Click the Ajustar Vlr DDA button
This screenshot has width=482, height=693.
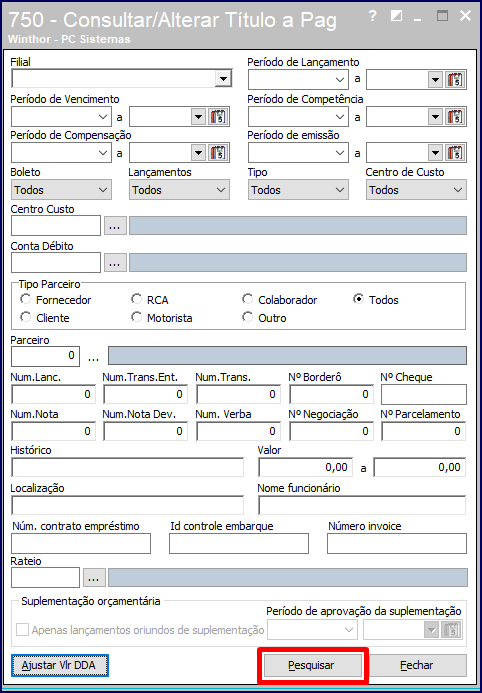60,665
